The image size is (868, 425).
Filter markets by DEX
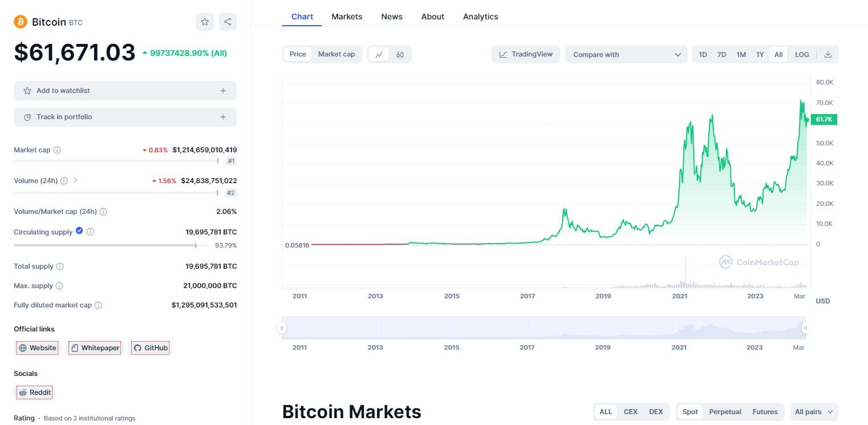click(656, 412)
